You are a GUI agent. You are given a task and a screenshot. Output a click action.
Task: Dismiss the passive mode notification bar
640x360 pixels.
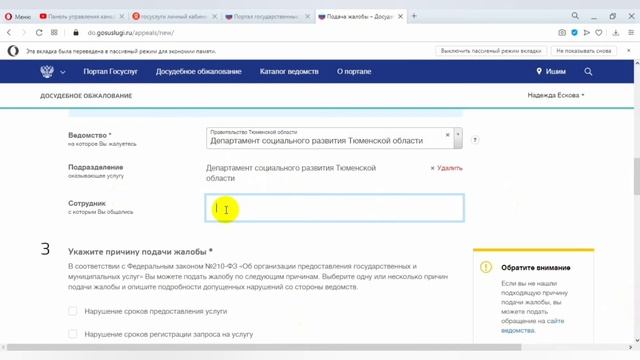(x=629, y=51)
